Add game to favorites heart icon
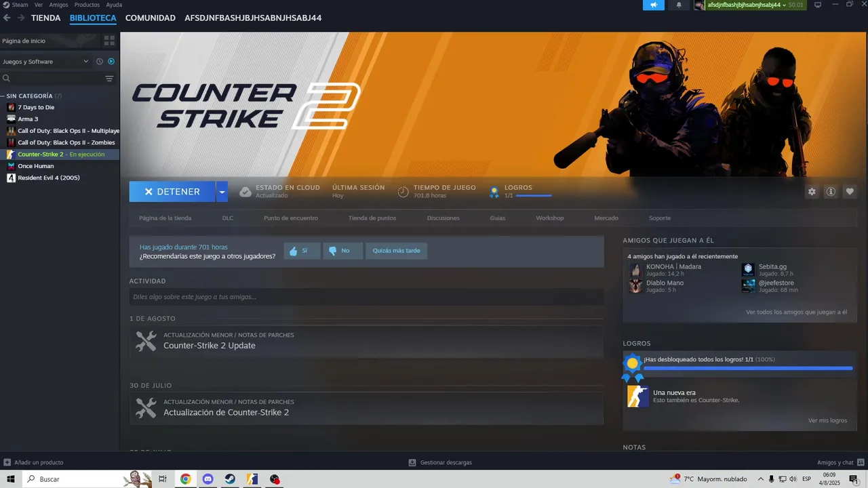This screenshot has width=868, height=488. (x=850, y=192)
